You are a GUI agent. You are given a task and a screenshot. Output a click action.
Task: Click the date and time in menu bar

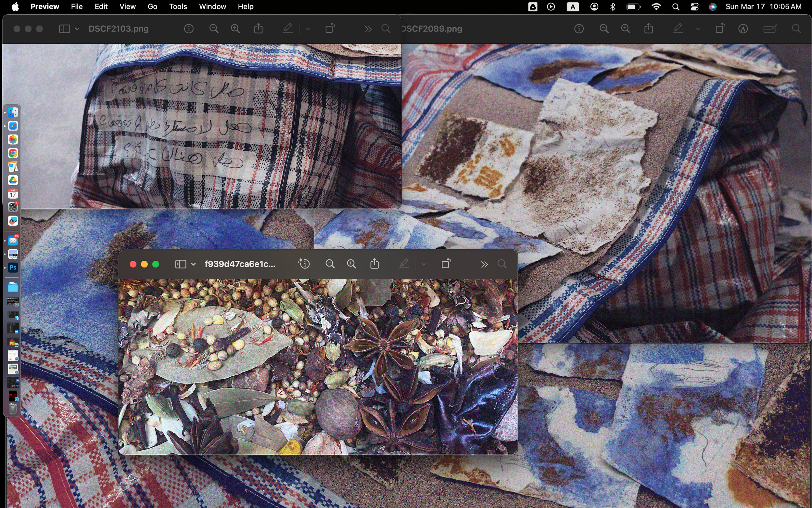[763, 7]
